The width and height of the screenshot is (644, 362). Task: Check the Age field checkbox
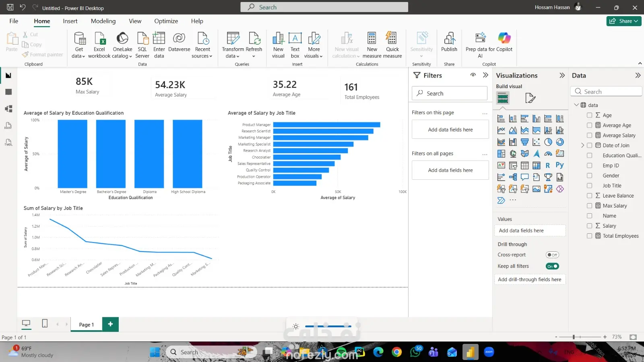pyautogui.click(x=589, y=115)
